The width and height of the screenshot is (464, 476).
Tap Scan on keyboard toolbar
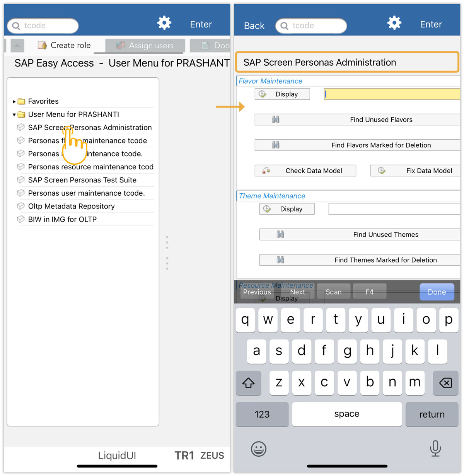click(334, 292)
